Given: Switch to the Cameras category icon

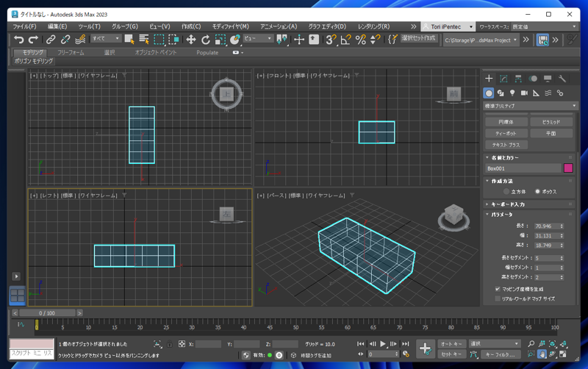Looking at the screenshot, I should point(524,93).
